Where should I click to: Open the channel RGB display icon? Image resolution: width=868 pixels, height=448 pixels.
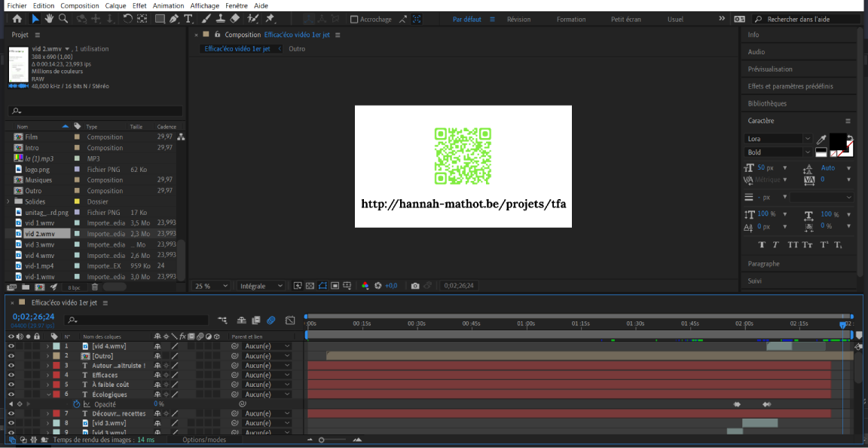click(x=365, y=286)
